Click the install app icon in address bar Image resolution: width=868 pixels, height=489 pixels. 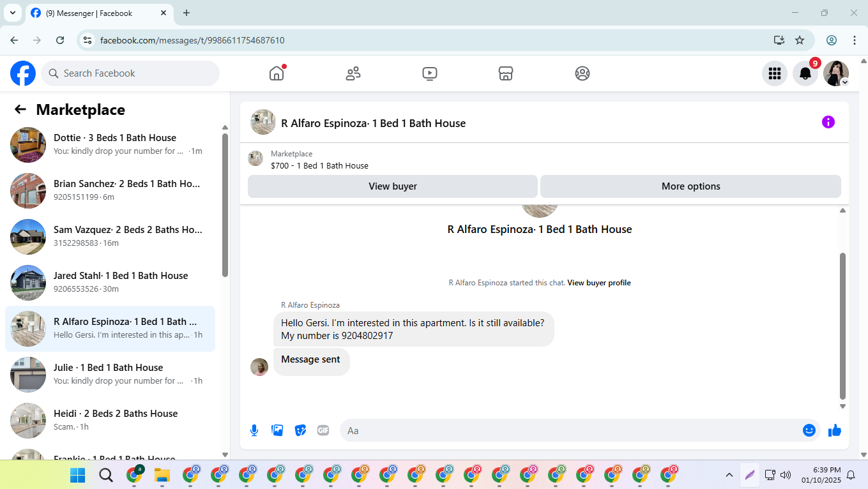pos(779,40)
